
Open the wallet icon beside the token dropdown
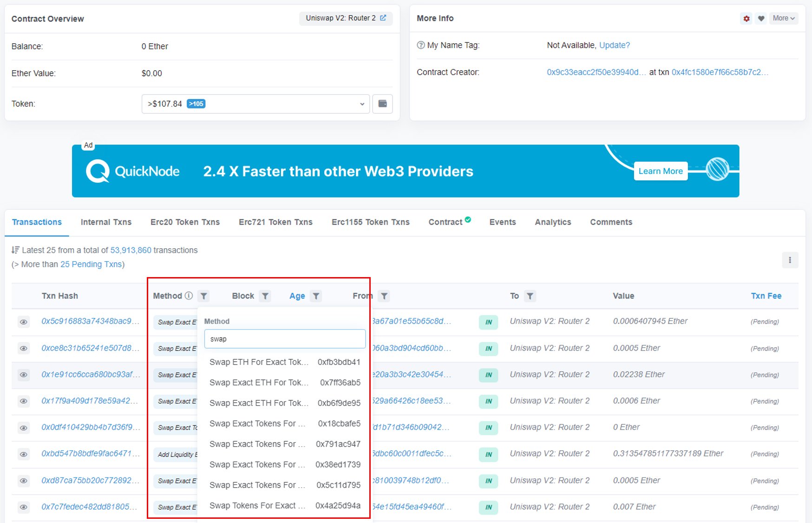(x=382, y=104)
